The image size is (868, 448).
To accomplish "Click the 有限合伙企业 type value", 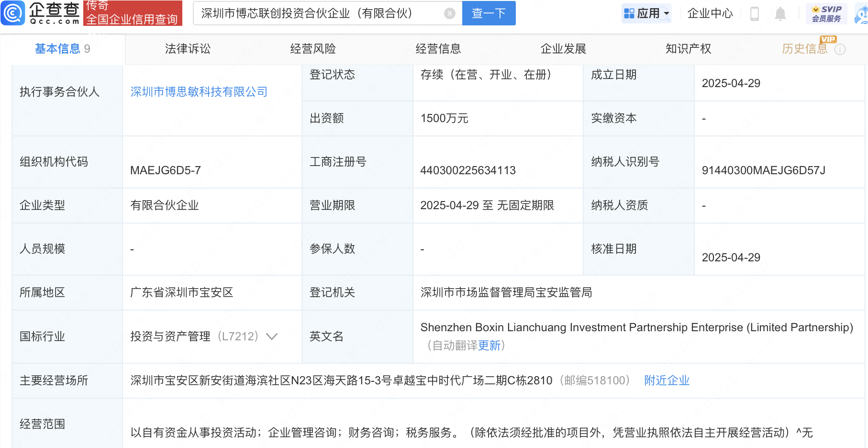I will [x=165, y=205].
